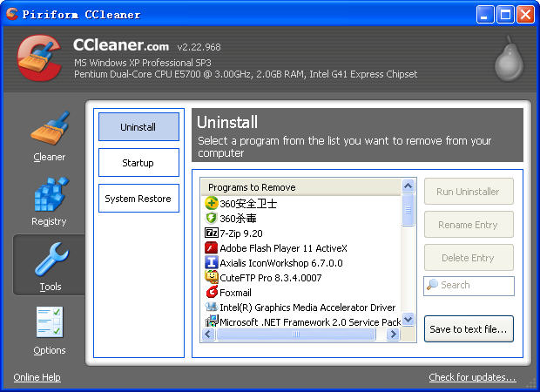Select the Tools wrench icon
The height and width of the screenshot is (392, 540).
(x=50, y=260)
